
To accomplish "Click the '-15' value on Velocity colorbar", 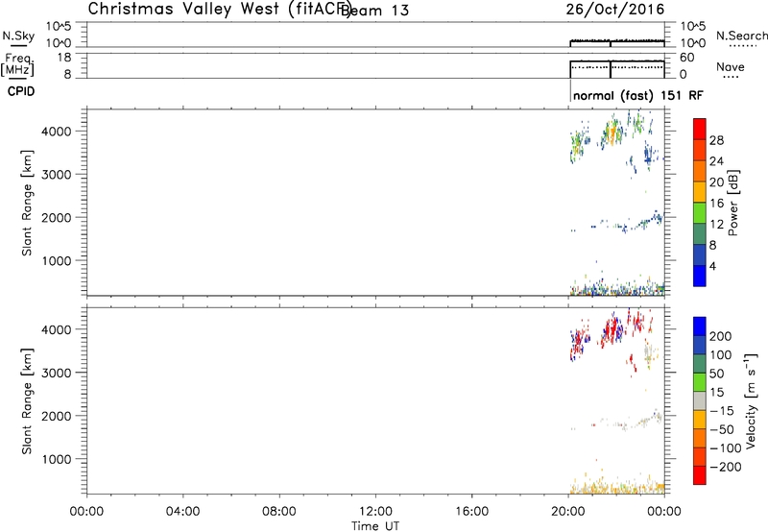I will coord(722,411).
